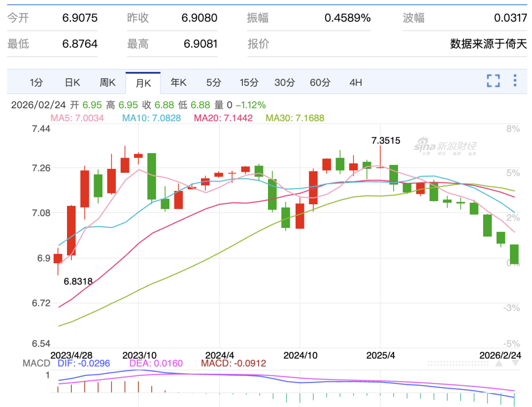Click the -3% right axis label
This screenshot has height=407, width=532.
tap(512, 308)
